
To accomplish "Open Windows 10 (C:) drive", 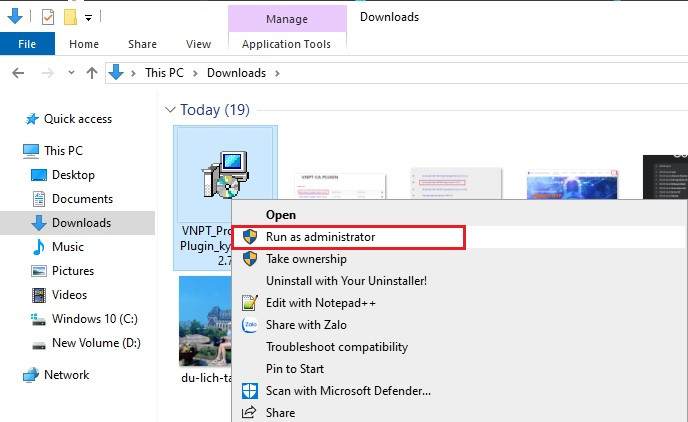I will pos(94,318).
